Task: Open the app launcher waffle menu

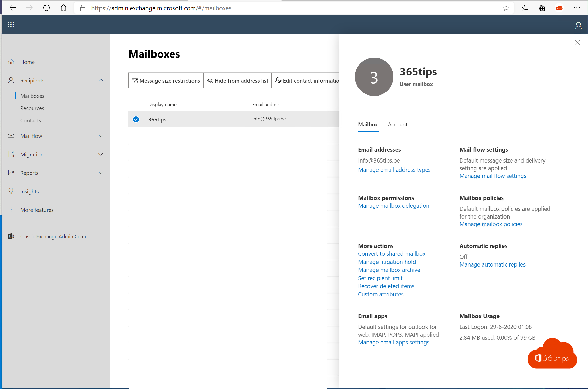Action: [x=11, y=24]
